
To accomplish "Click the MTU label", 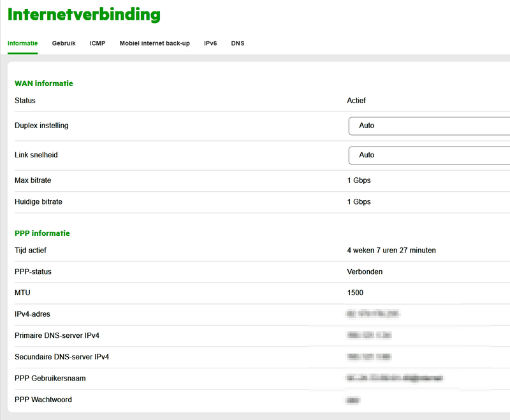I will tap(22, 293).
